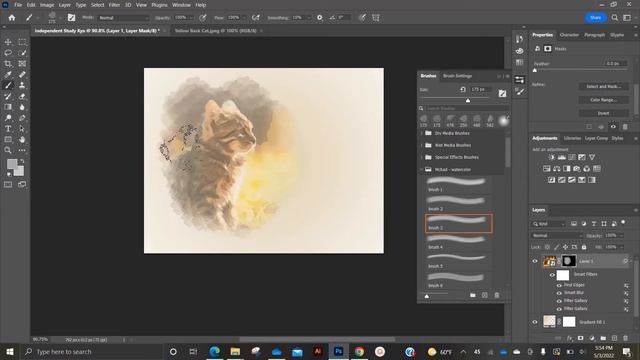Select the Lasso tool
640x360 pixels.
(x=8, y=53)
